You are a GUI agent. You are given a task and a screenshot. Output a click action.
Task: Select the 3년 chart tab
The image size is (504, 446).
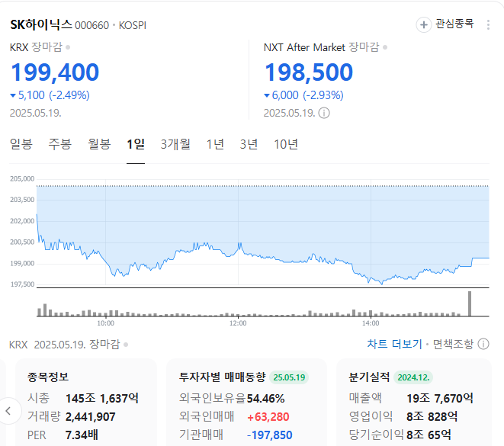point(249,144)
